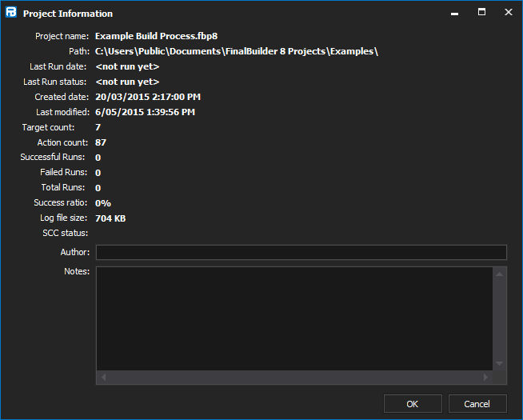
Task: Click the 'Notes:' label
Action: [77, 271]
